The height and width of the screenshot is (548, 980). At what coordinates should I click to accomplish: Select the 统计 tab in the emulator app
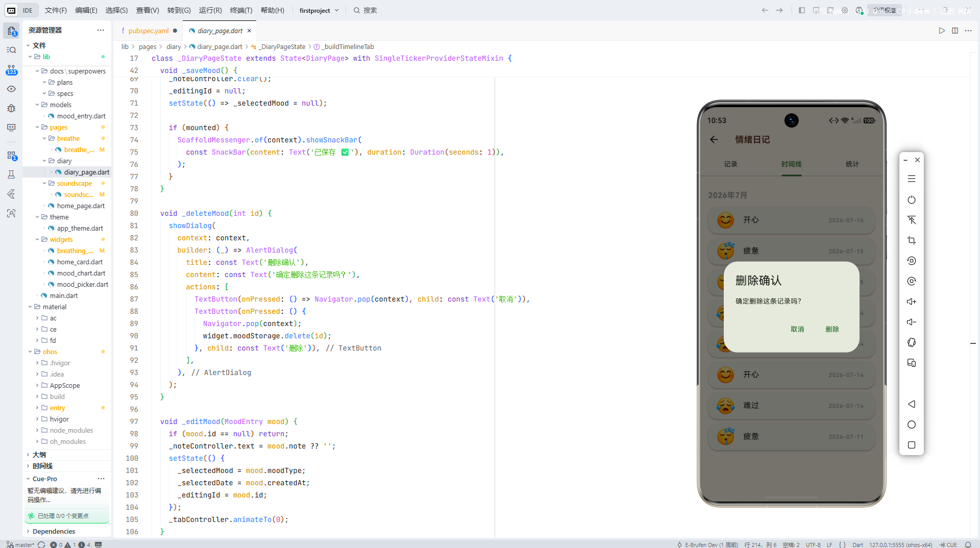852,164
